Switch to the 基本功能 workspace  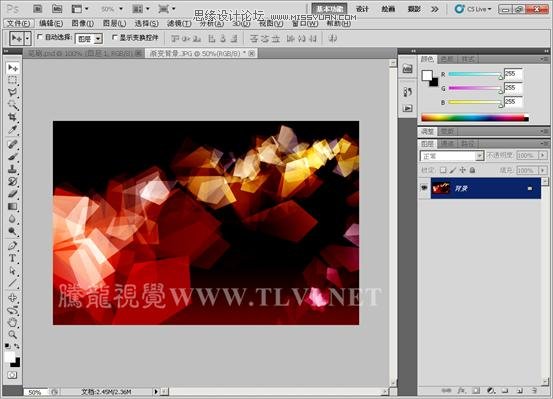330,9
